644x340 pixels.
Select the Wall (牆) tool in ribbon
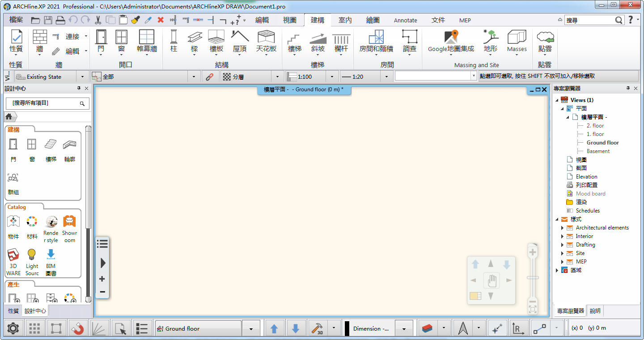(40, 43)
